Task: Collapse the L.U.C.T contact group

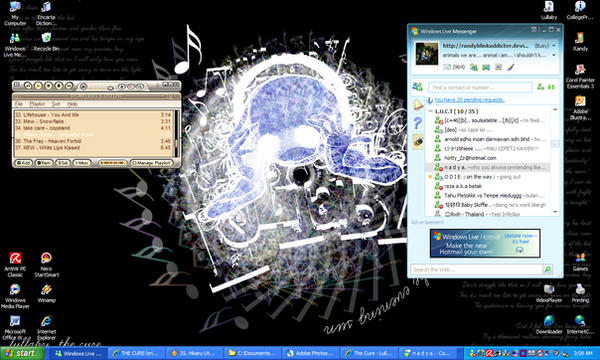Action: pyautogui.click(x=430, y=111)
